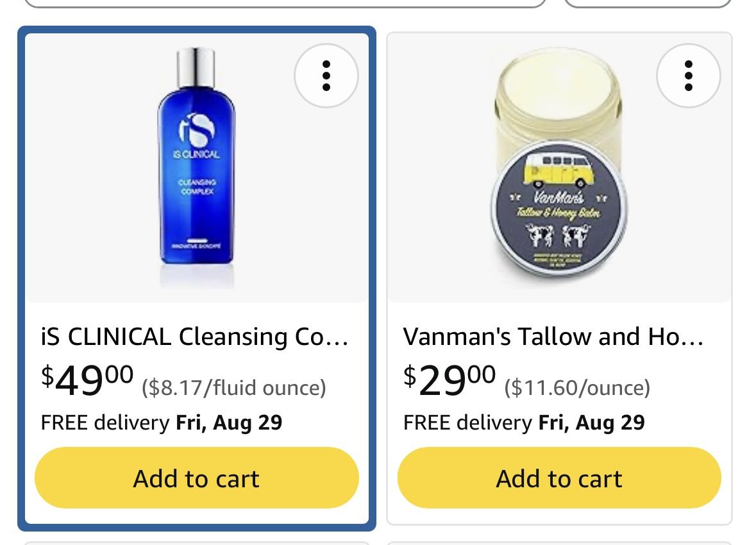756x545 pixels.
Task: Click the small rounded box above Vanman's card
Action: [x=648, y=4]
